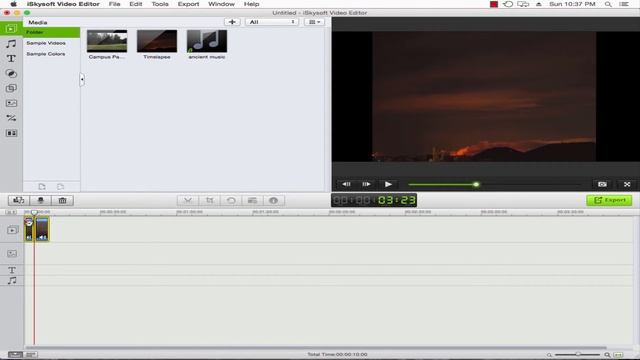Click the voiceover microphone button

tap(40, 200)
